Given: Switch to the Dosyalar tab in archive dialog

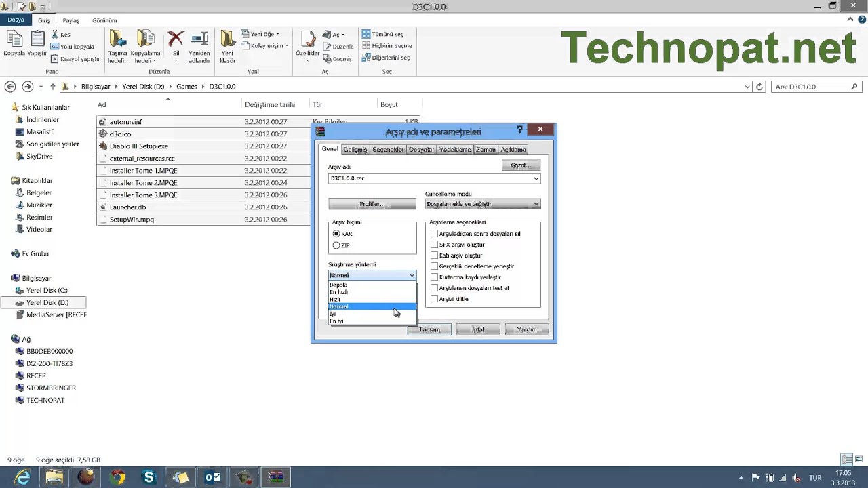Looking at the screenshot, I should coord(421,150).
